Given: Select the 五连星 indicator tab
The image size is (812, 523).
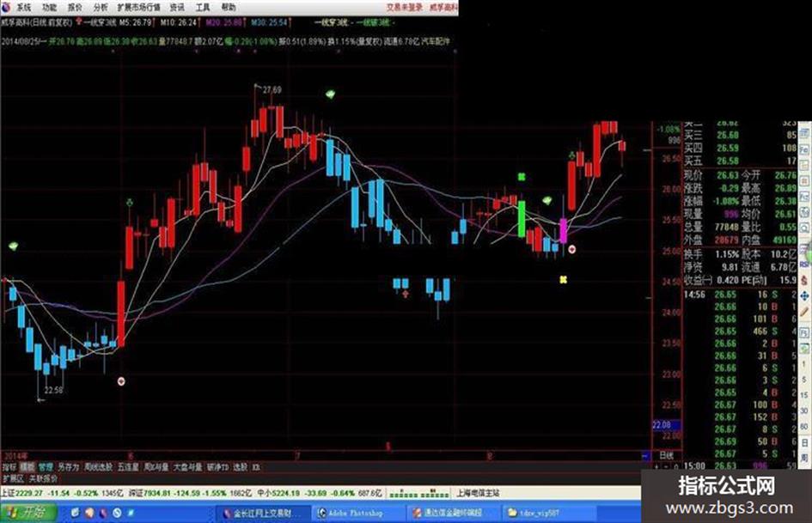Looking at the screenshot, I should (x=128, y=467).
